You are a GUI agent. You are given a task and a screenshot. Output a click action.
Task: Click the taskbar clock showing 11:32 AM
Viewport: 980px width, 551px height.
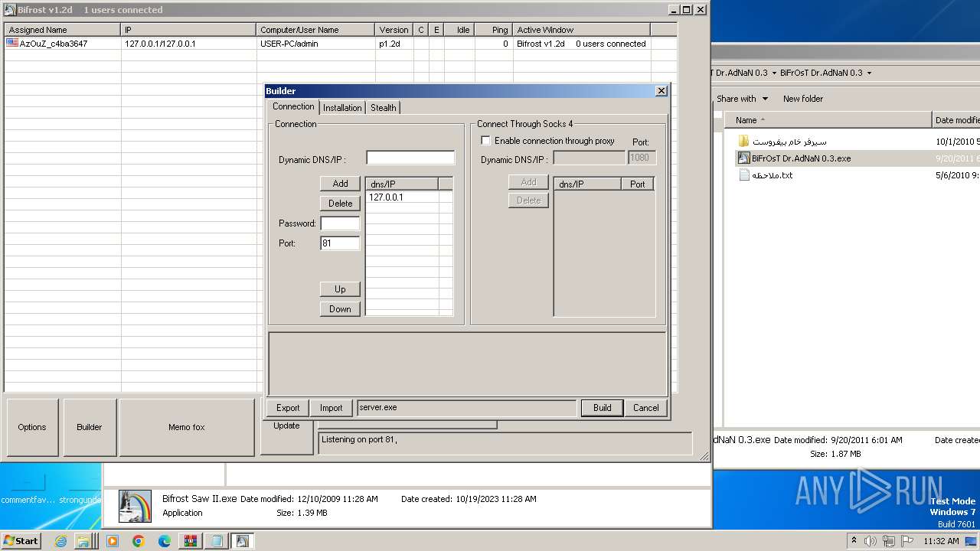941,541
